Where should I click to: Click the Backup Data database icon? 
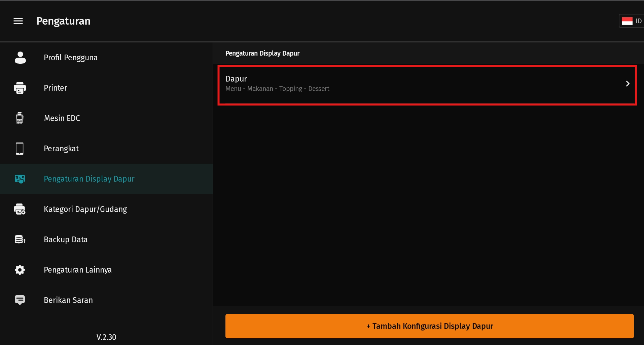(x=20, y=240)
